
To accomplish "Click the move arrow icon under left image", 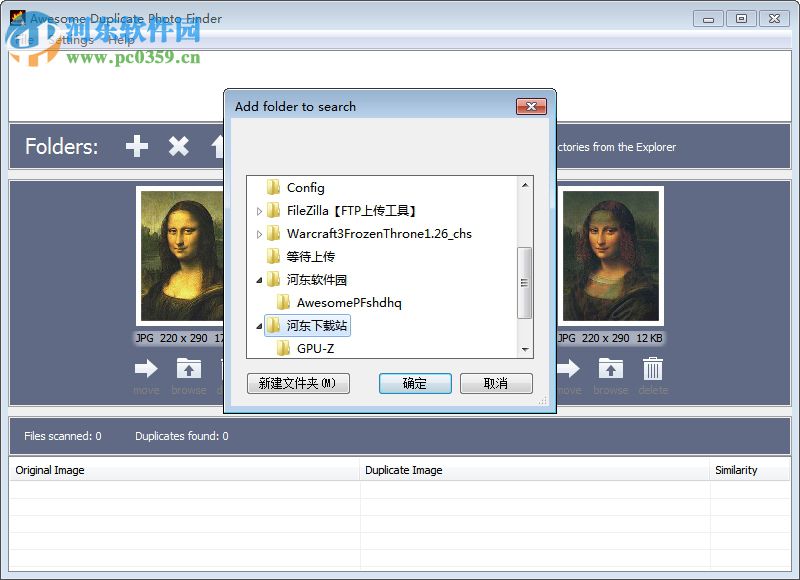I will (146, 370).
